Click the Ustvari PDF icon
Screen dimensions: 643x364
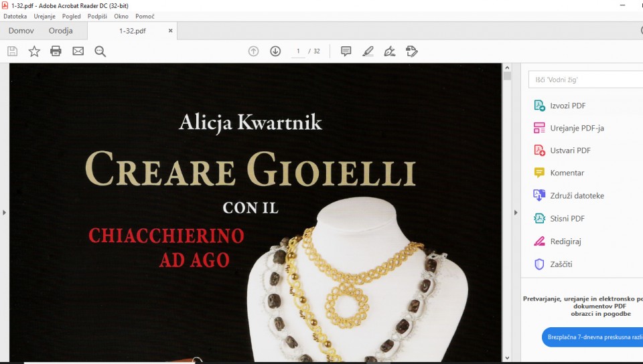click(539, 151)
